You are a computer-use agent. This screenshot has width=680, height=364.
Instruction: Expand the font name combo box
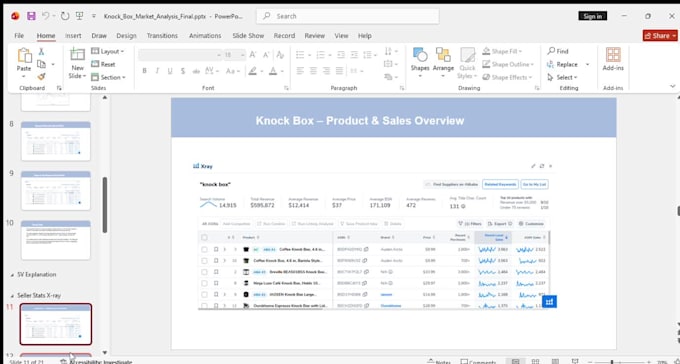[219, 55]
